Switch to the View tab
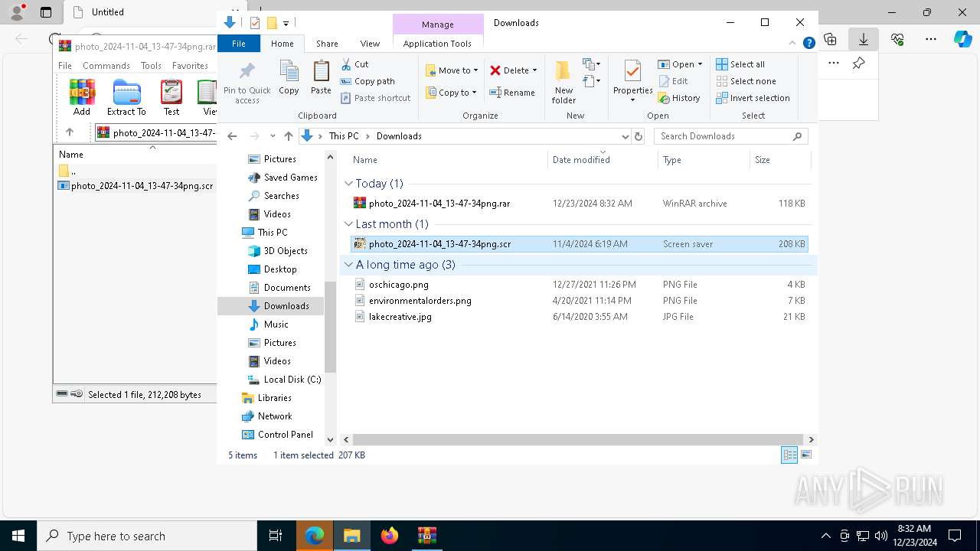Image resolution: width=980 pixels, height=551 pixels. 370,44
